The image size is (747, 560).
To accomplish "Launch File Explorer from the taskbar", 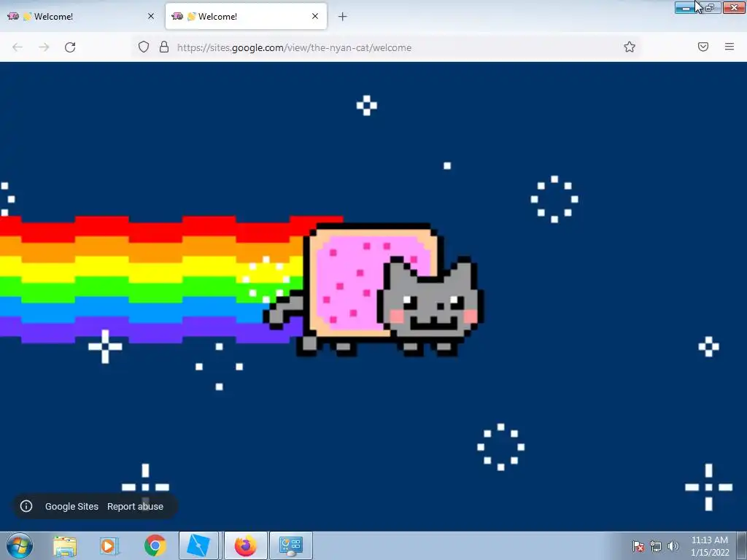I will pos(65,546).
